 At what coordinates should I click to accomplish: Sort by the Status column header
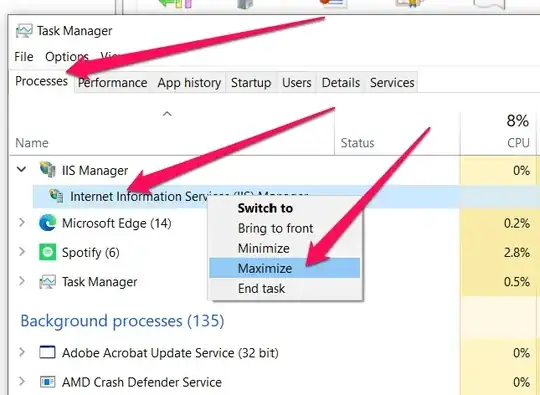click(x=397, y=133)
